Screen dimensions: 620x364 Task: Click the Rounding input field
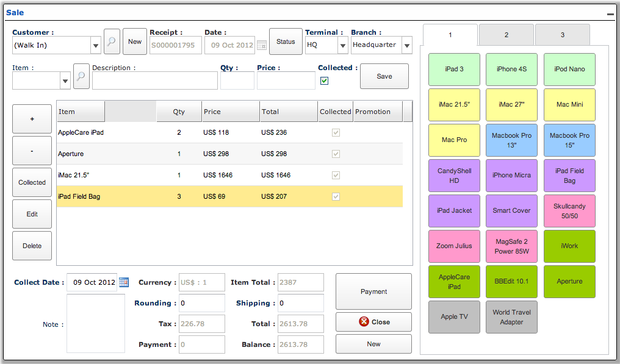[201, 303]
